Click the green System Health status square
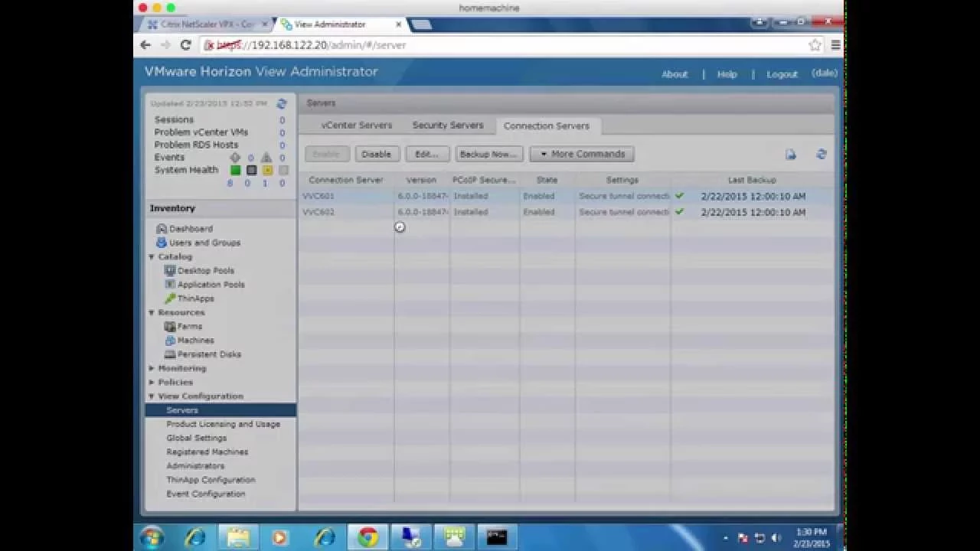This screenshot has height=551, width=980. click(236, 170)
